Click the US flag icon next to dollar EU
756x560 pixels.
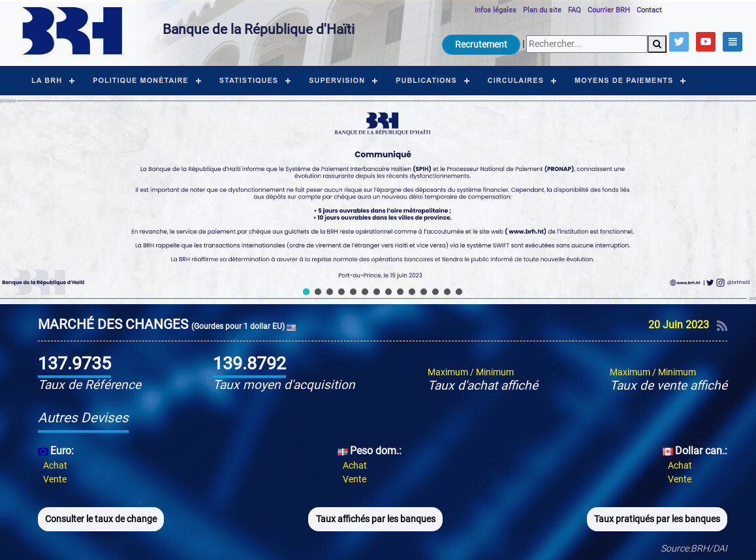pyautogui.click(x=291, y=327)
